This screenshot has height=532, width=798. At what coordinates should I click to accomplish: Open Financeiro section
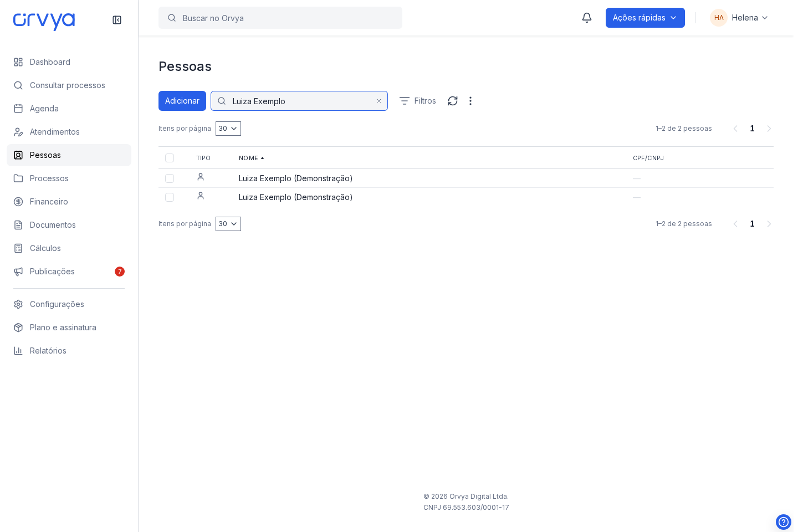pos(69,202)
